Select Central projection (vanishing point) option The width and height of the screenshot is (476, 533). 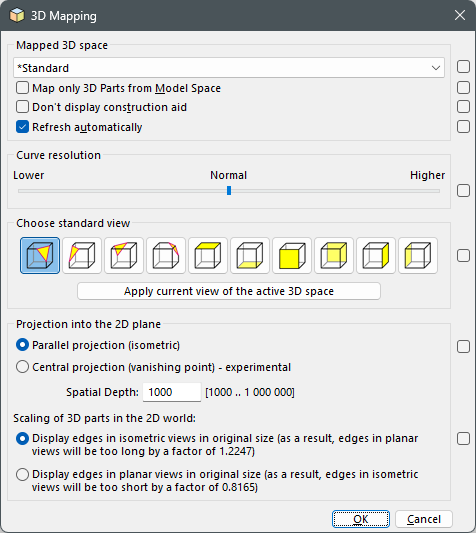tap(22, 367)
